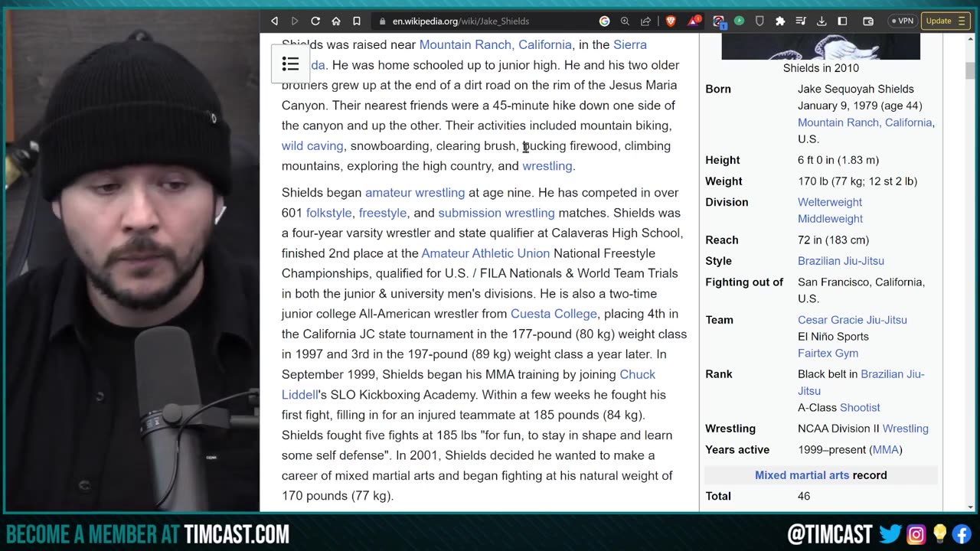Open the media playlist control icon

tap(801, 21)
